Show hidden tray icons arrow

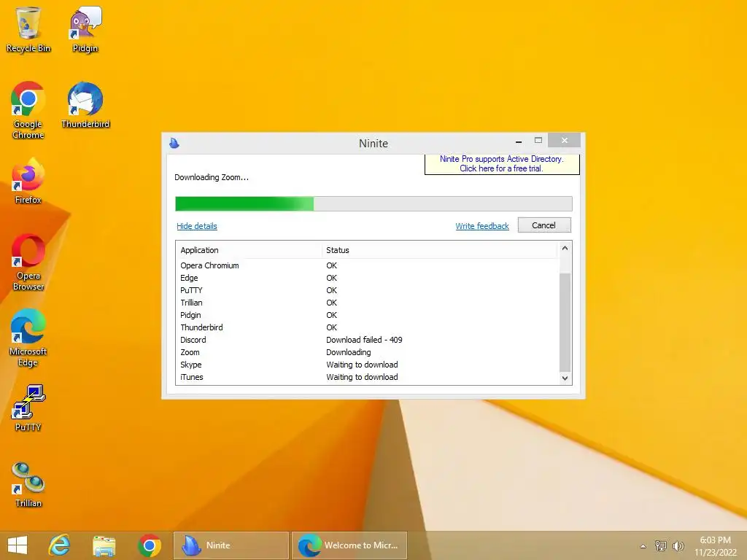pyautogui.click(x=643, y=546)
